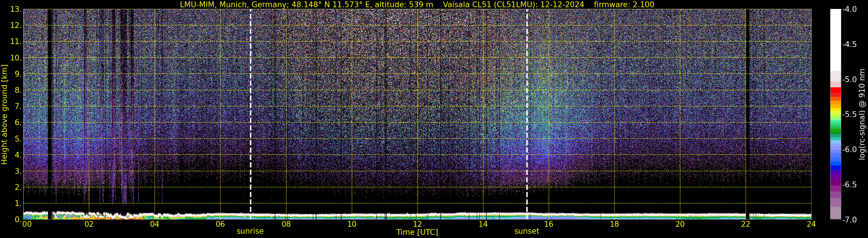This screenshot has height=238, width=868.
Task: Click the height-axis tick label "11."
Action: (16, 41)
